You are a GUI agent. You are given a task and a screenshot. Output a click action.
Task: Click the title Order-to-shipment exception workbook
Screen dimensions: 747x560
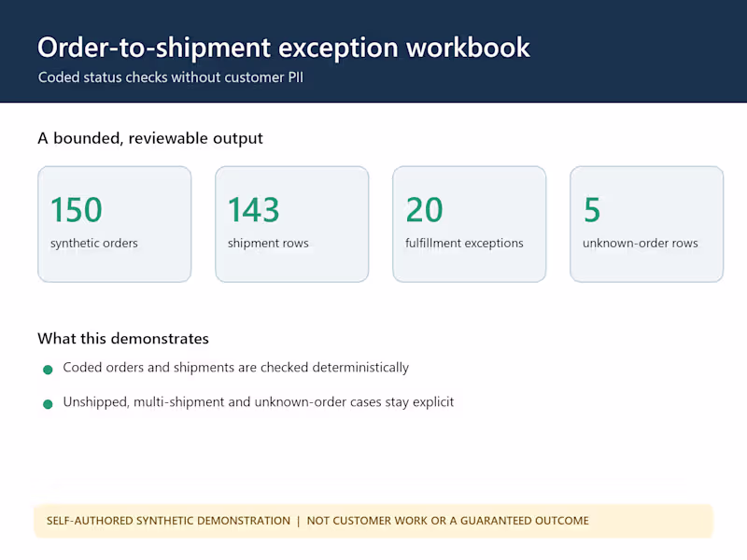[x=284, y=49]
